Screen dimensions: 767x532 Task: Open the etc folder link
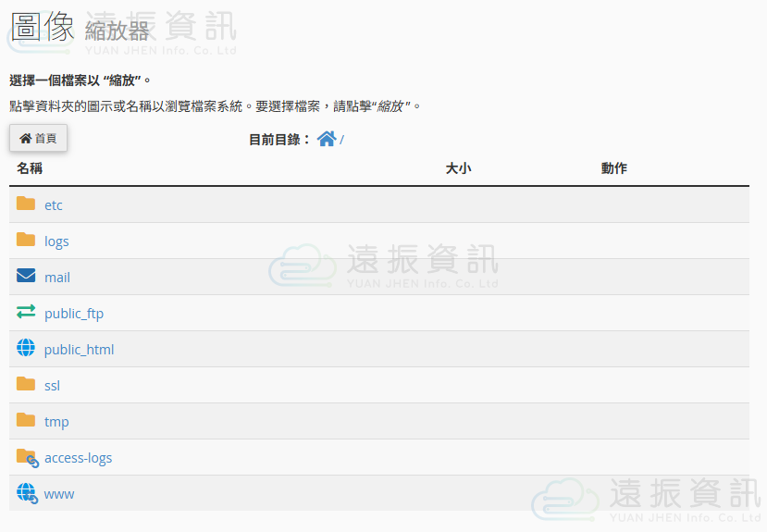point(54,205)
